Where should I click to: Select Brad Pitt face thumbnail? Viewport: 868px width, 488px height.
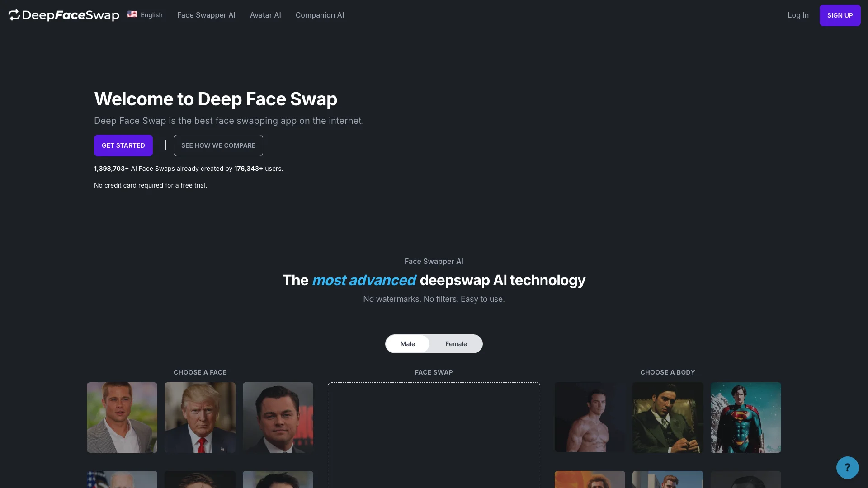[122, 417]
